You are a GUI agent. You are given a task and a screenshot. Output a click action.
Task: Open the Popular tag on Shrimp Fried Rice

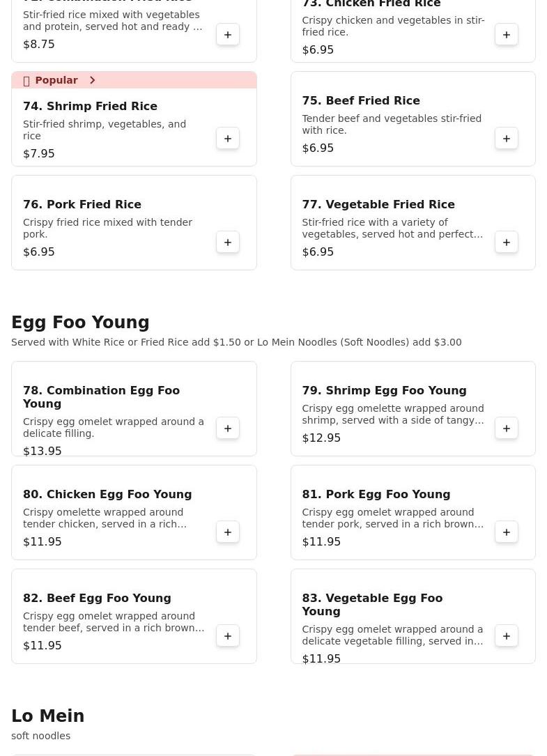(x=56, y=81)
